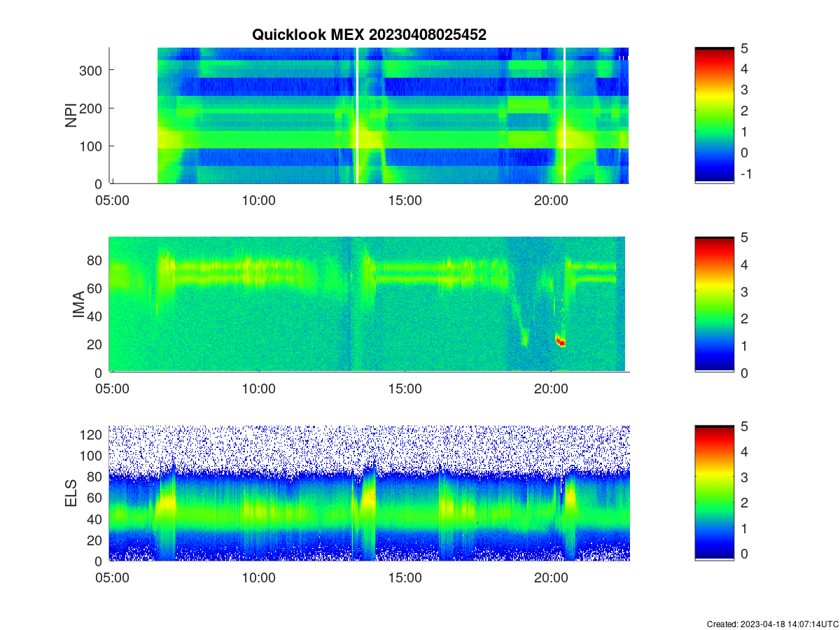The width and height of the screenshot is (840, 630).
Task: Click the 10:00 tick label under ELS panel
Action: point(258,578)
